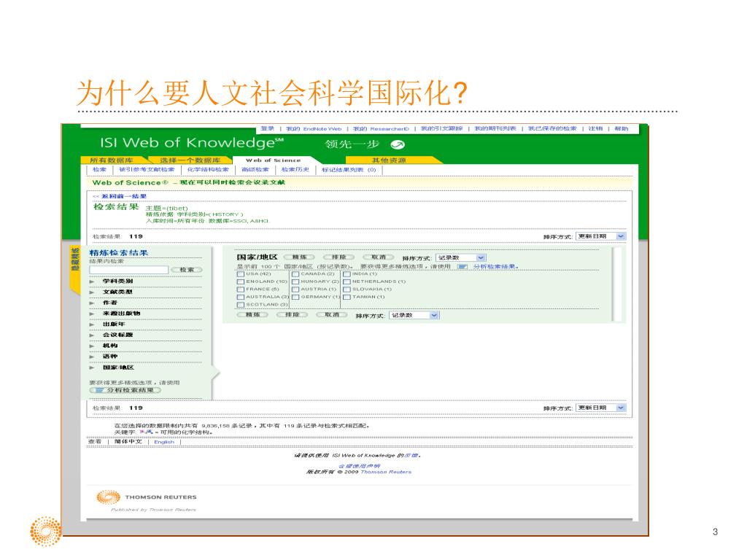Open the 检索 item in the sub-navigation
The image size is (747, 560).
point(99,169)
